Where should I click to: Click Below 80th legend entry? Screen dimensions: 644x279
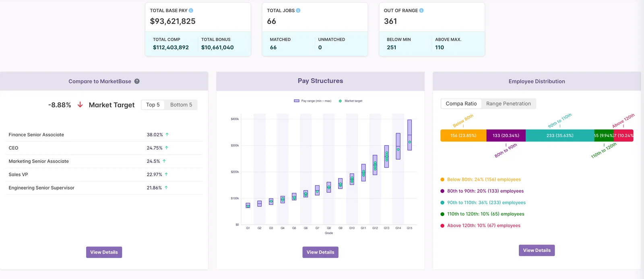[x=481, y=179]
